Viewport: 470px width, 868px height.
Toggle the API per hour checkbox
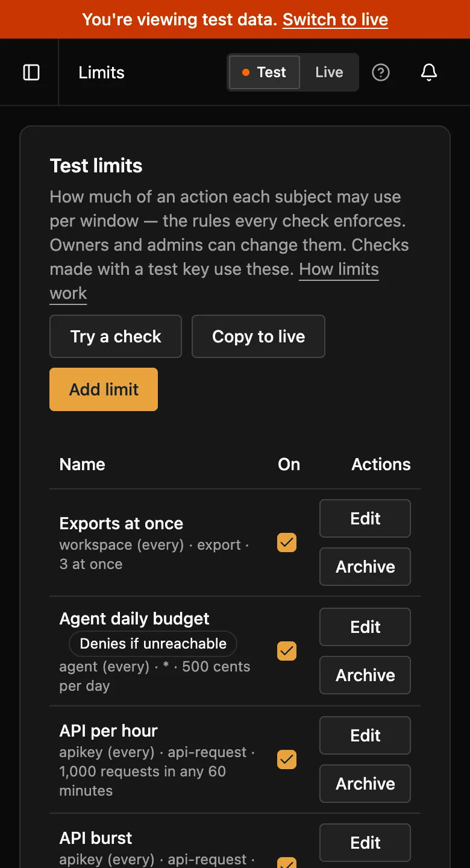click(287, 759)
